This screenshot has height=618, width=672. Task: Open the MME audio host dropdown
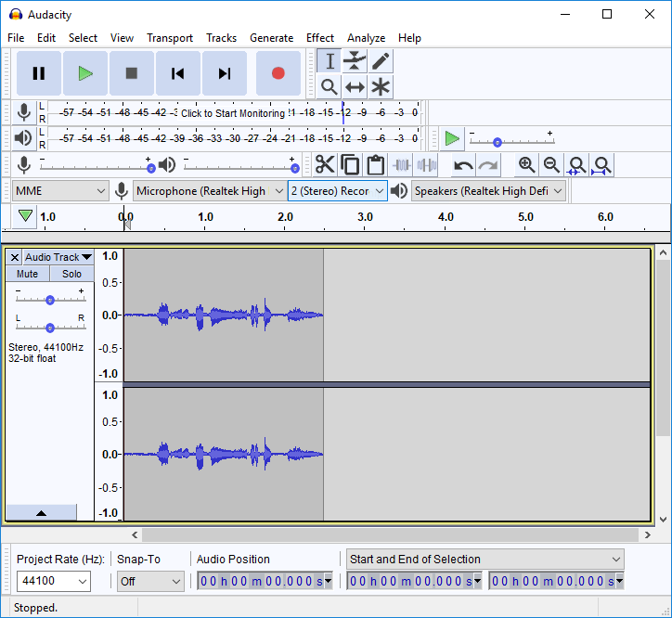(60, 191)
